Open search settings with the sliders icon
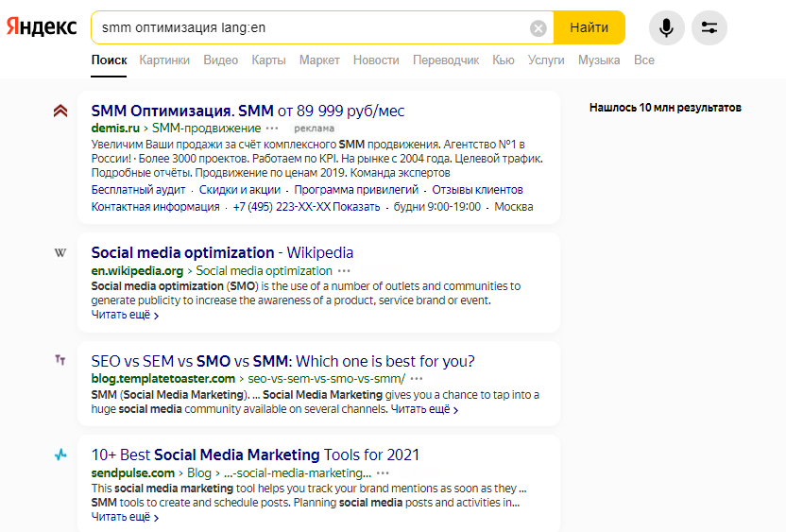The height and width of the screenshot is (532, 786). (x=709, y=27)
